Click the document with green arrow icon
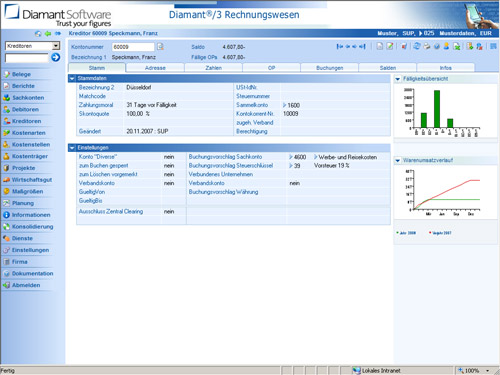Image resolution: width=500 pixels, height=375 pixels. (x=470, y=46)
